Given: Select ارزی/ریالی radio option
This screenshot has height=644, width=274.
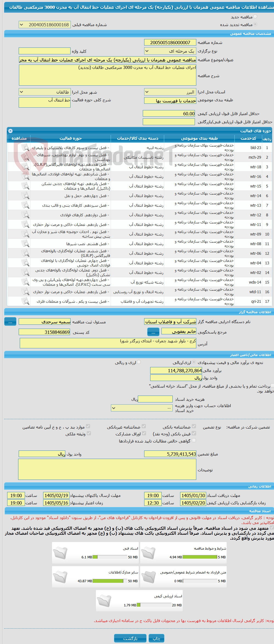Looking at the screenshot, I should point(194,362).
